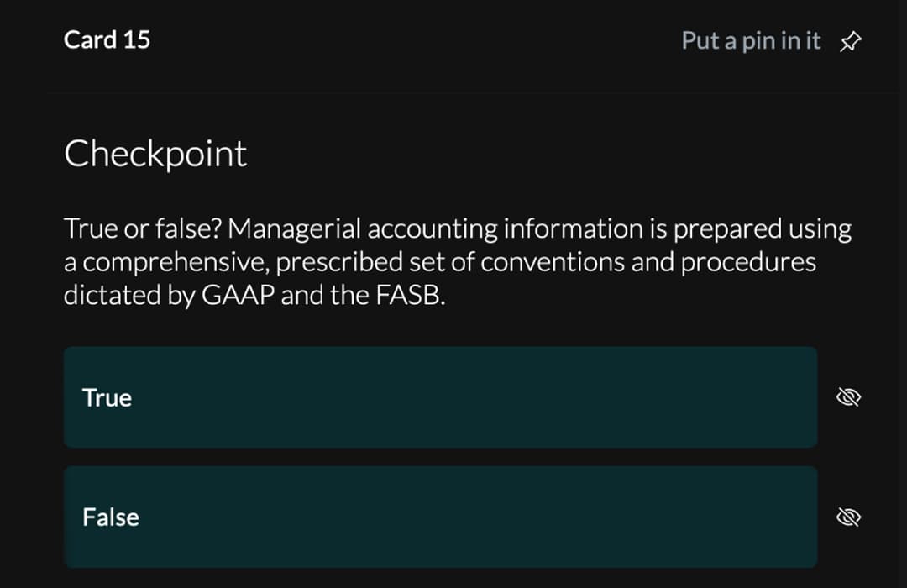Click the "Put a pin in it" link
Viewport: 907px width, 588px height.
click(x=751, y=40)
